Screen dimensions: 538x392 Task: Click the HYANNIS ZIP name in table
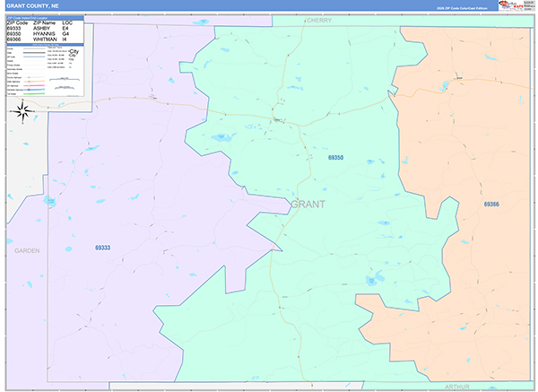pos(44,34)
